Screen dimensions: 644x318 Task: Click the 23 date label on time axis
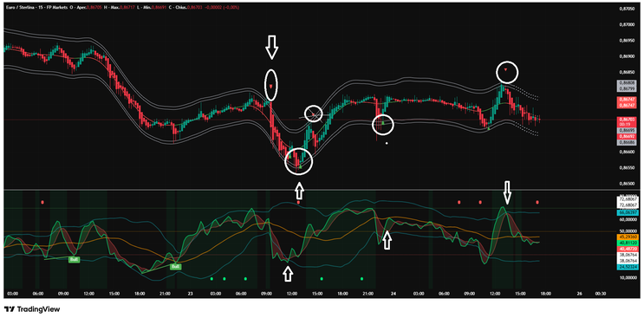[x=190, y=294]
